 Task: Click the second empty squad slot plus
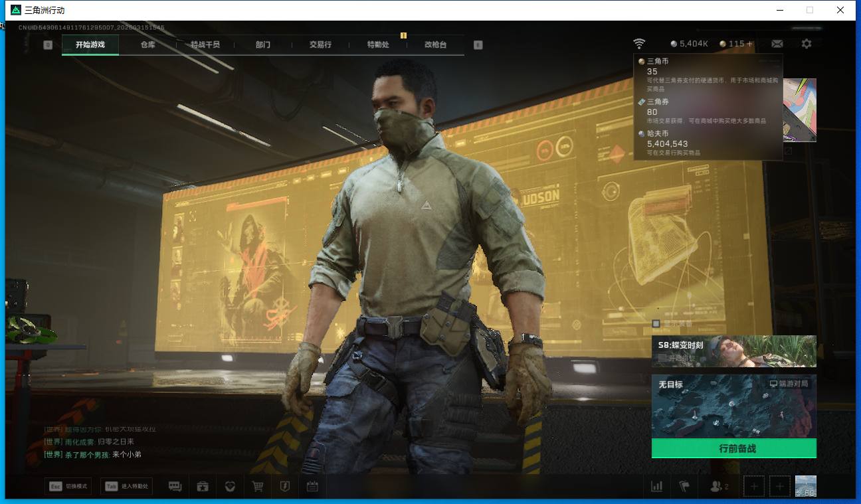coord(779,486)
